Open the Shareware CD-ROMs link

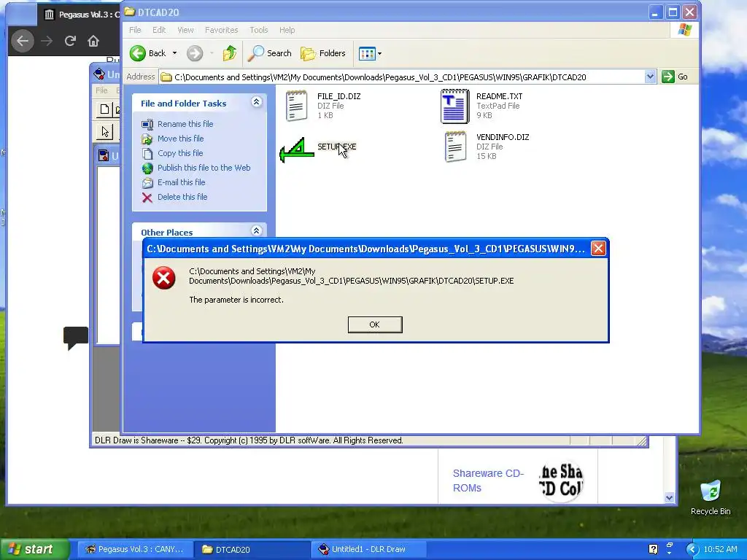click(488, 481)
